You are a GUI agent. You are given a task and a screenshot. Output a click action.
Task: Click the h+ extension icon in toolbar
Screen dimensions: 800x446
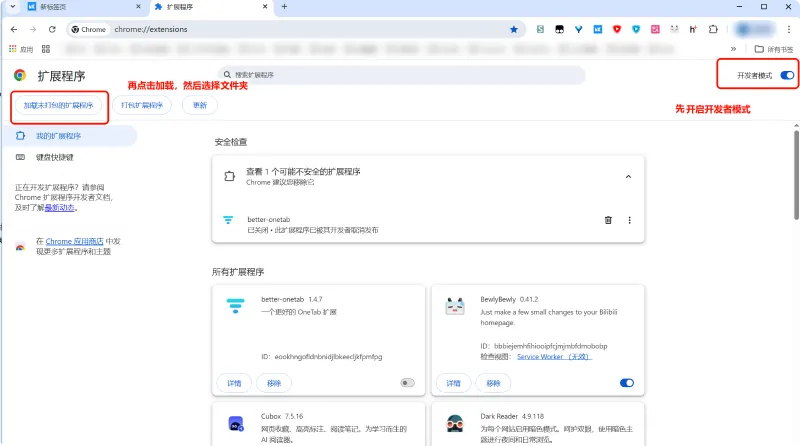pos(693,30)
